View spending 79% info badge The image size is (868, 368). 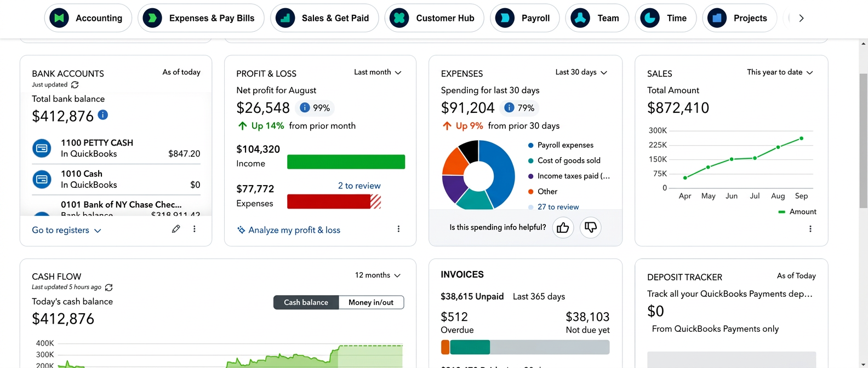(x=519, y=108)
